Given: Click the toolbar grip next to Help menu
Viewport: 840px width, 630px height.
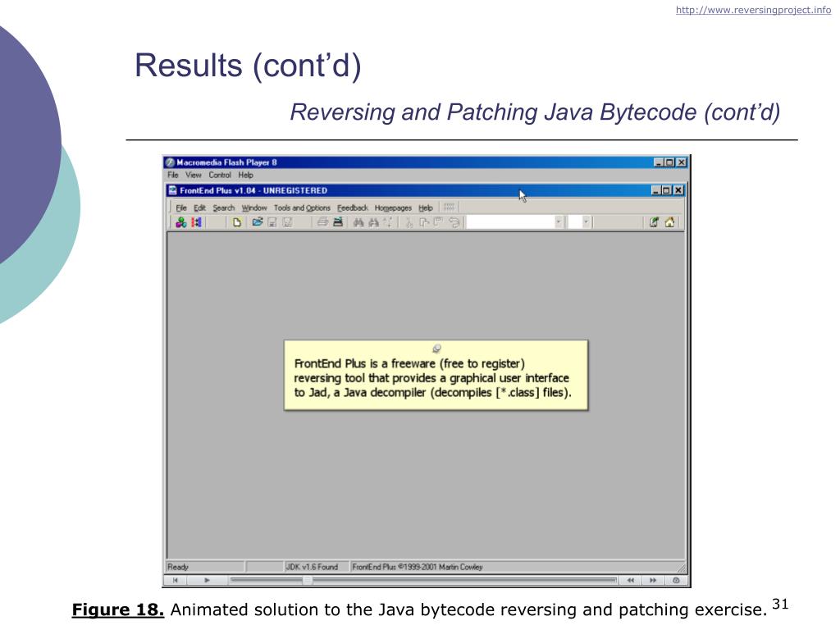Looking at the screenshot, I should point(450,208).
